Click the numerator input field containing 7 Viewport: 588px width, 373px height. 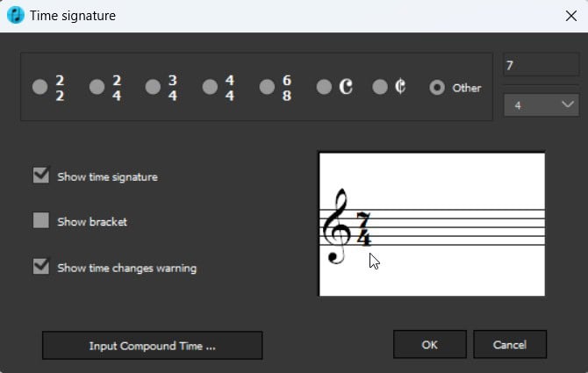coord(541,67)
